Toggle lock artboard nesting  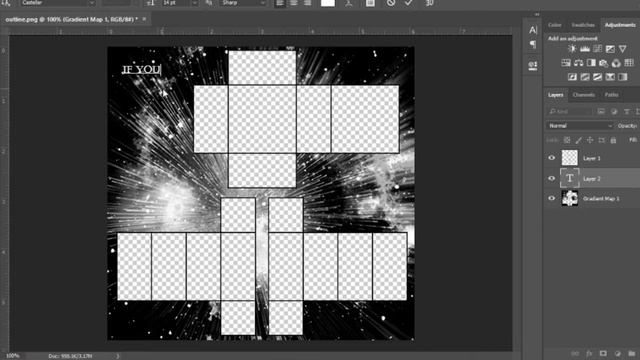602,140
